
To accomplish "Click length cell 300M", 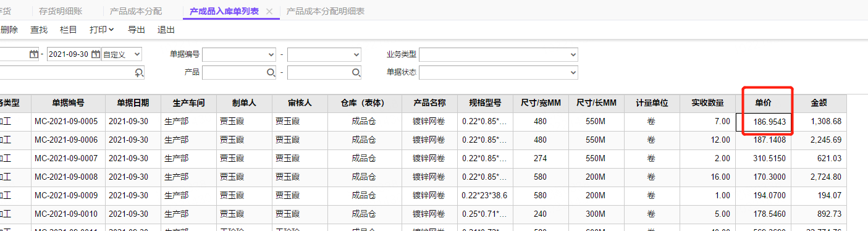I will point(596,214).
